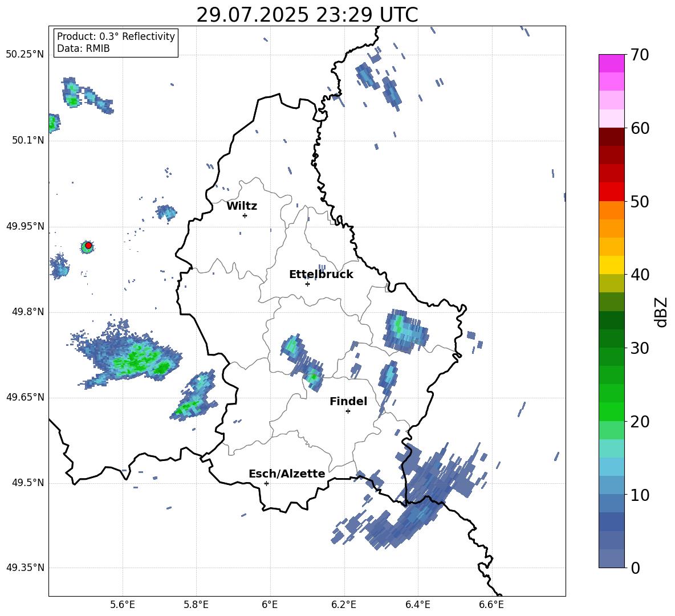
Task: Click the yellow colorbar swatch above 40
Action: (x=611, y=265)
